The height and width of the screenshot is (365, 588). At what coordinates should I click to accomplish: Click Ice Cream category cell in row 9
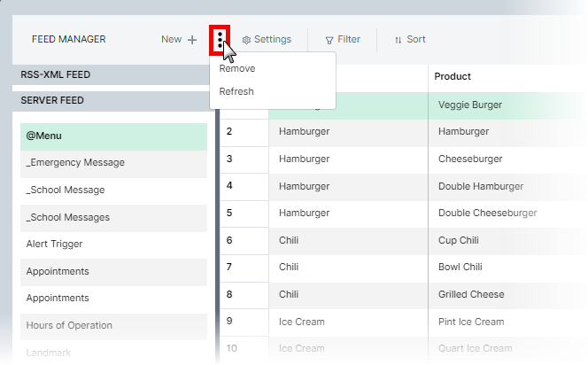(x=348, y=322)
